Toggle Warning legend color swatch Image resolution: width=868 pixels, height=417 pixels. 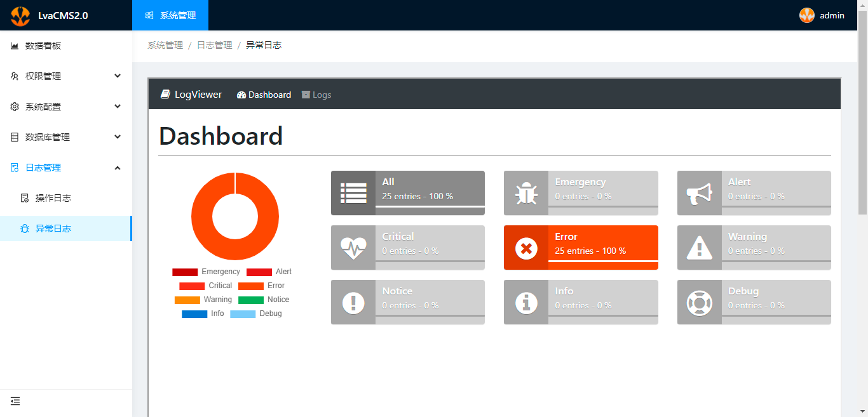point(187,300)
